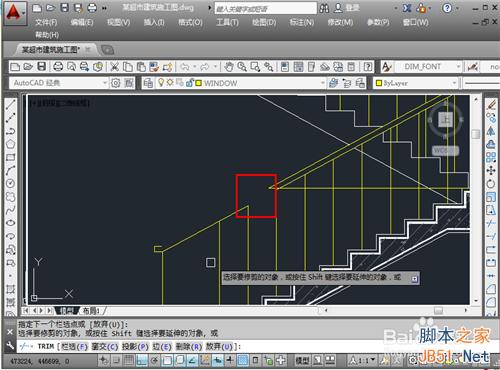Toggle Grid Display in status bar
Screen dimensions: 500x370
(129, 360)
